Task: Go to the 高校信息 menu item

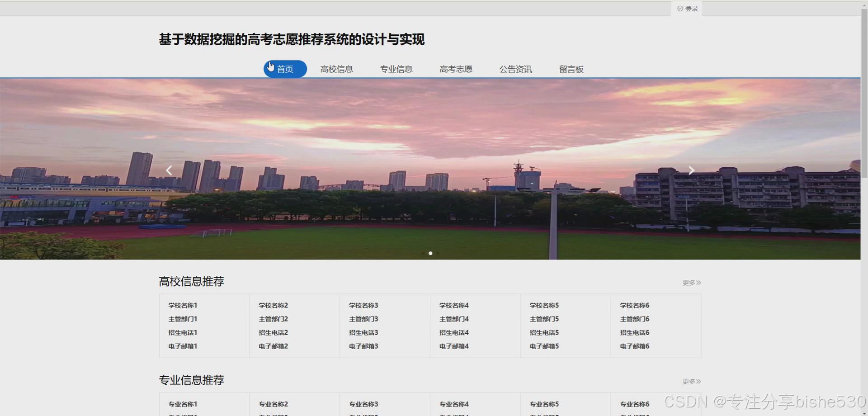Action: 336,69
